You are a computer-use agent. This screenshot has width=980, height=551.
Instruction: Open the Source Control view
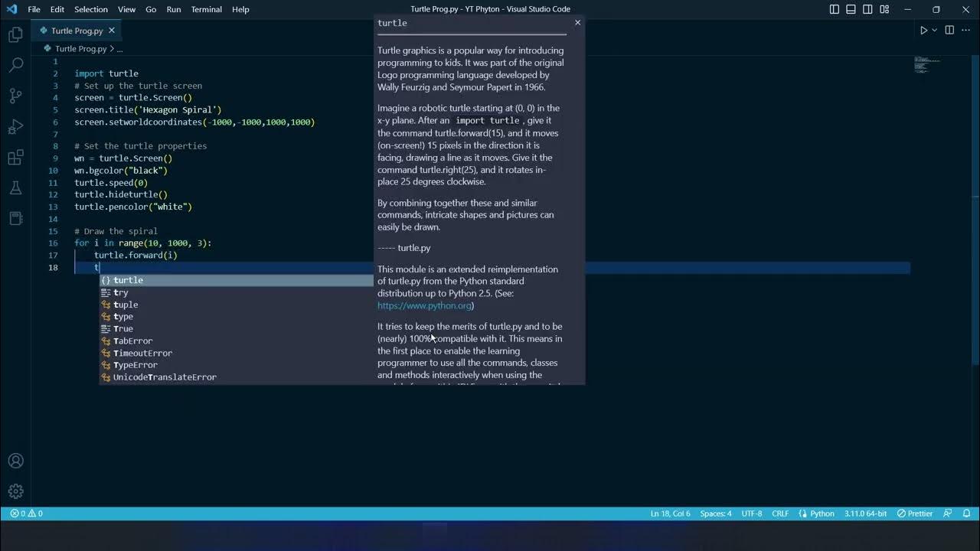click(15, 96)
